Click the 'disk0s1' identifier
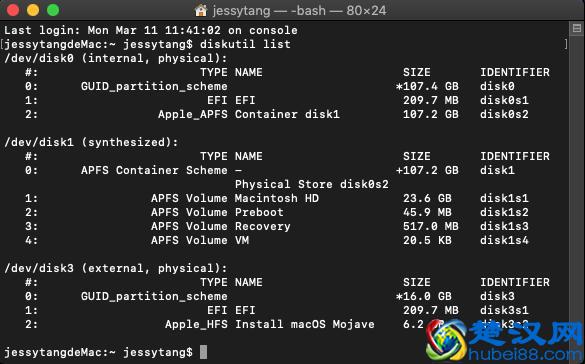Screen dimensions: 585x364 504,100
